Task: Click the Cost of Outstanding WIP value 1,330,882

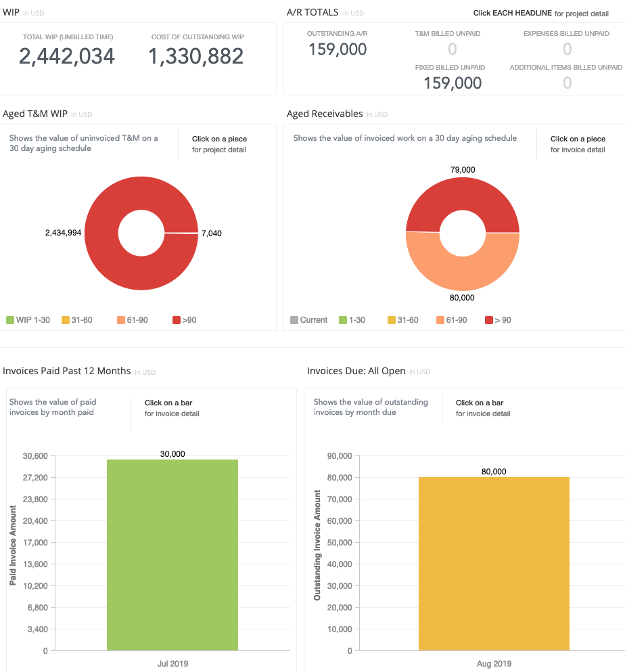Action: coord(196,56)
